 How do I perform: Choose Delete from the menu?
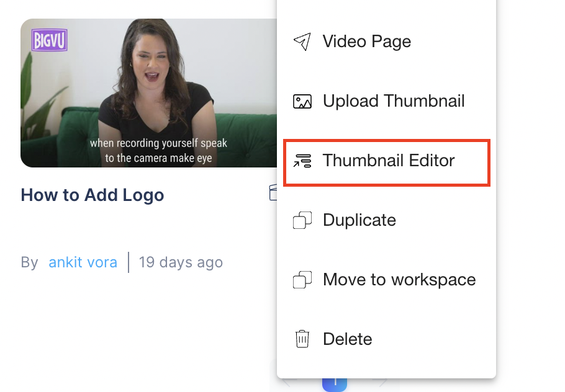(x=386, y=339)
